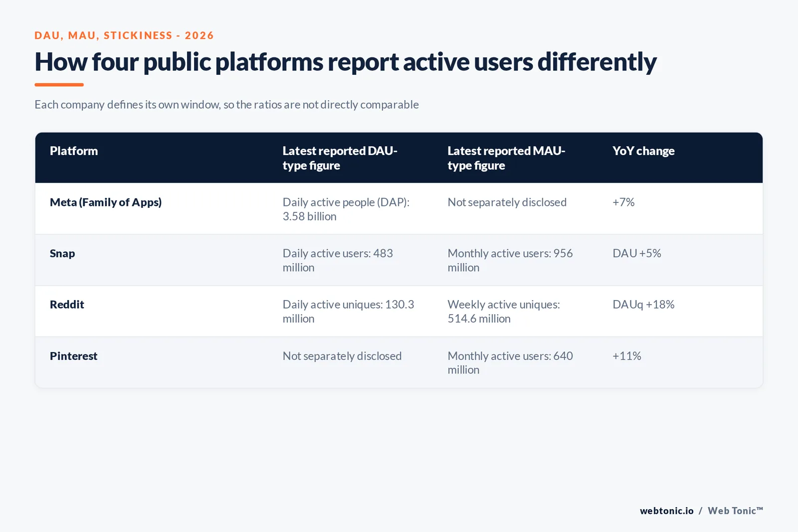
Task: Click Pinterest's 'Not separately disclosed' DAU cell
Action: pos(342,356)
